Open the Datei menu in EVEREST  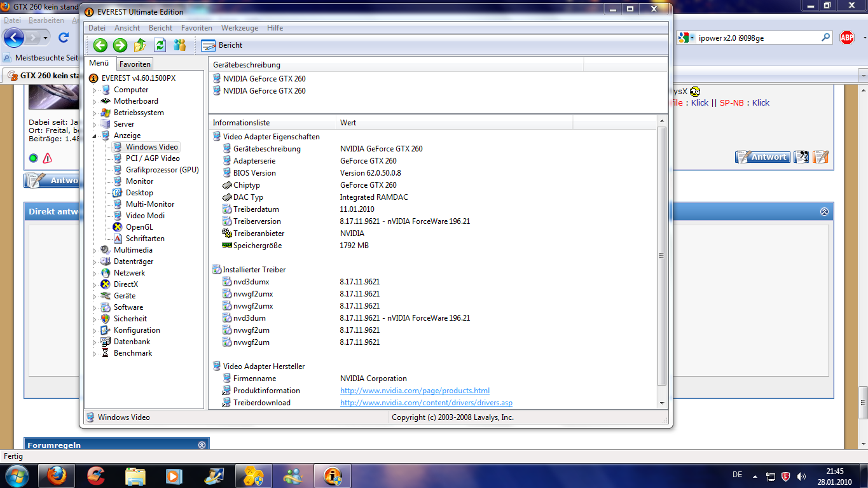pyautogui.click(x=97, y=28)
